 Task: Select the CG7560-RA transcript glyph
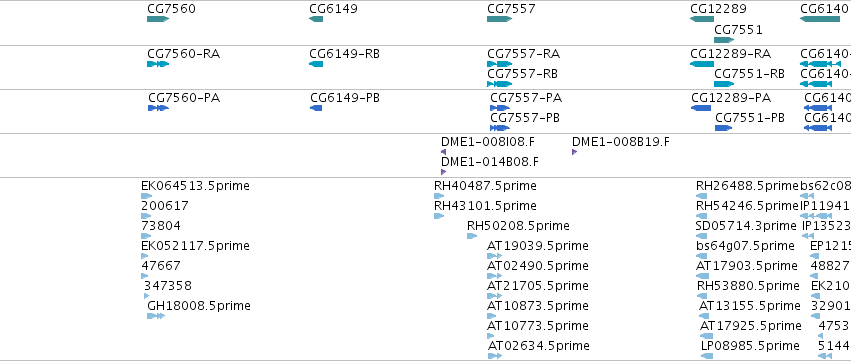tap(158, 64)
